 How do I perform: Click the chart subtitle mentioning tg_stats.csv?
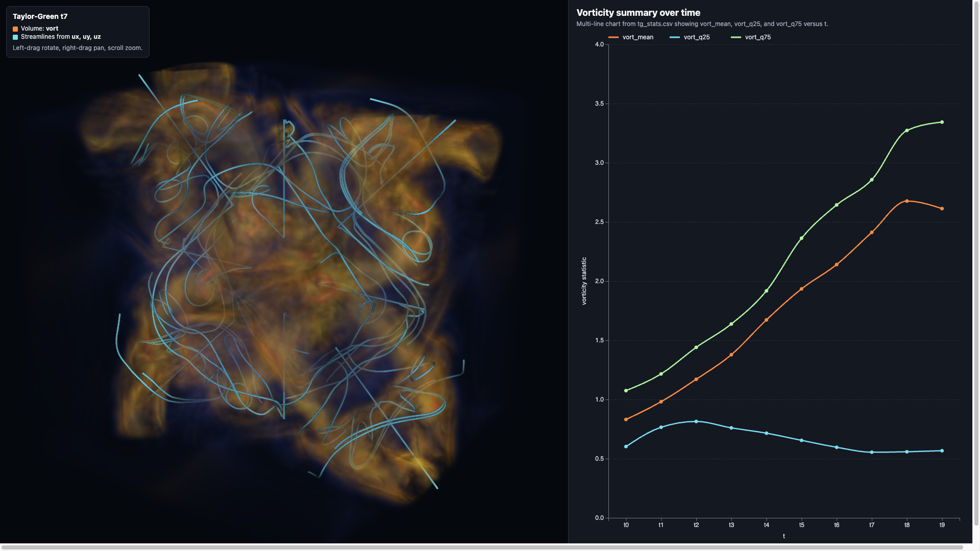[702, 24]
